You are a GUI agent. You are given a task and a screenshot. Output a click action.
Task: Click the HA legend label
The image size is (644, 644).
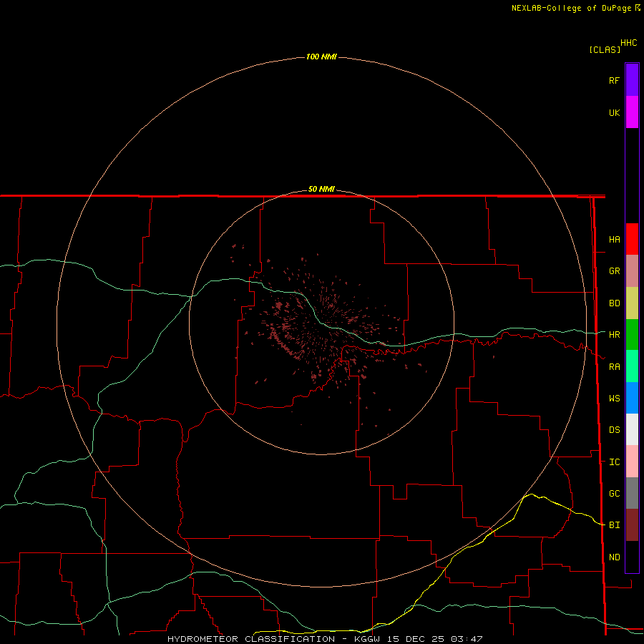[614, 240]
